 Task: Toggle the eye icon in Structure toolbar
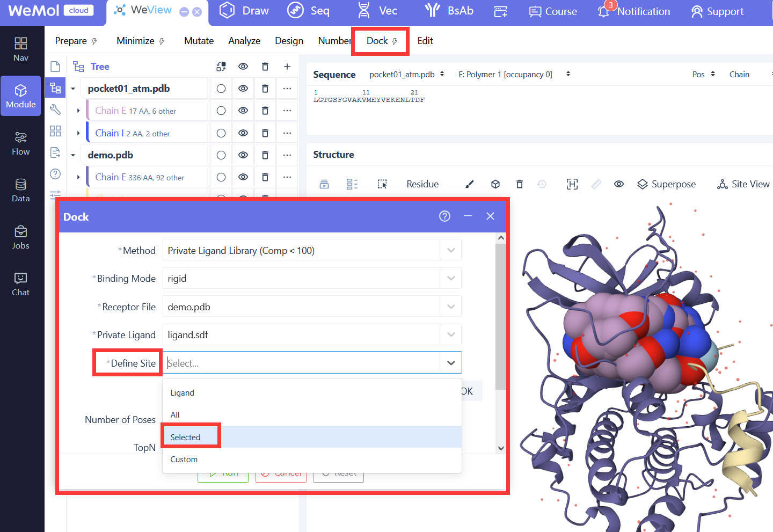(x=619, y=184)
